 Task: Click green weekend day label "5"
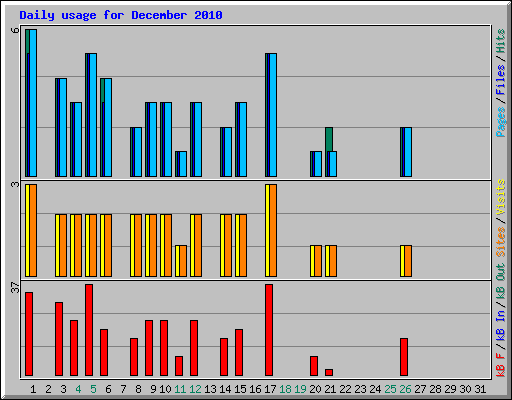tap(93, 389)
